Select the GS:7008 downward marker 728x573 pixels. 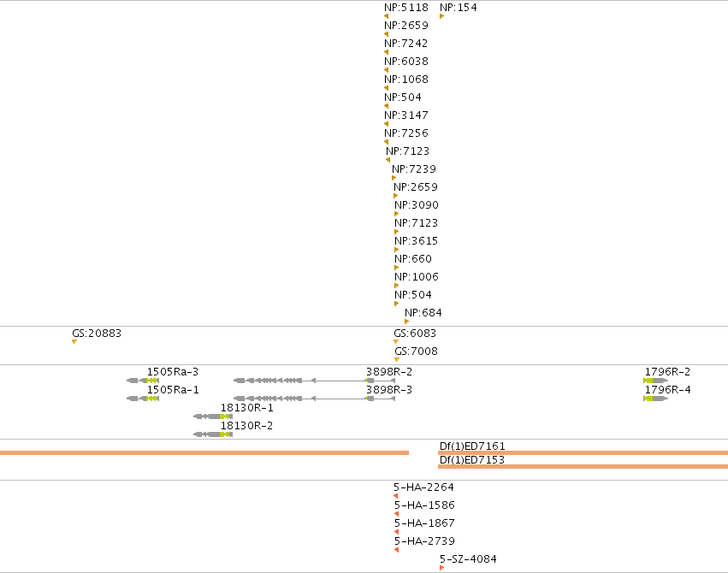click(x=397, y=359)
